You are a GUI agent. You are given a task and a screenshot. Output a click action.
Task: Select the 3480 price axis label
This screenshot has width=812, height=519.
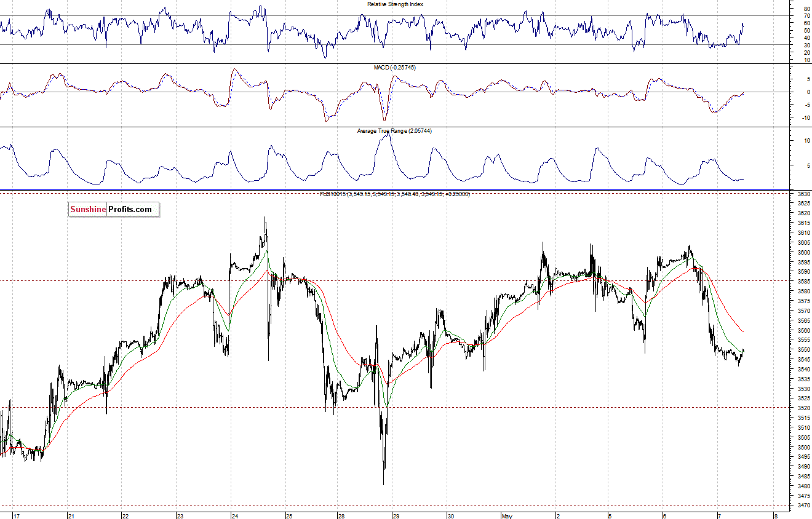click(x=803, y=486)
